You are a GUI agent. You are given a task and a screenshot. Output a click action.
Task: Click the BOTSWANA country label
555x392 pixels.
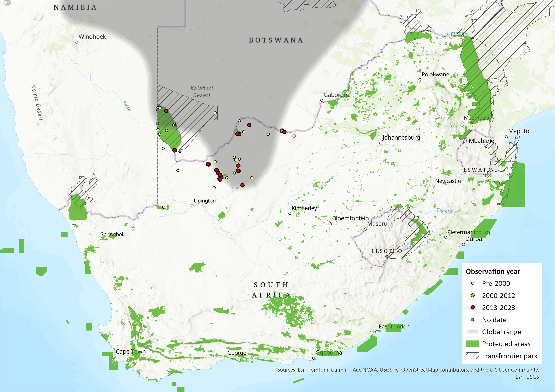(276, 40)
